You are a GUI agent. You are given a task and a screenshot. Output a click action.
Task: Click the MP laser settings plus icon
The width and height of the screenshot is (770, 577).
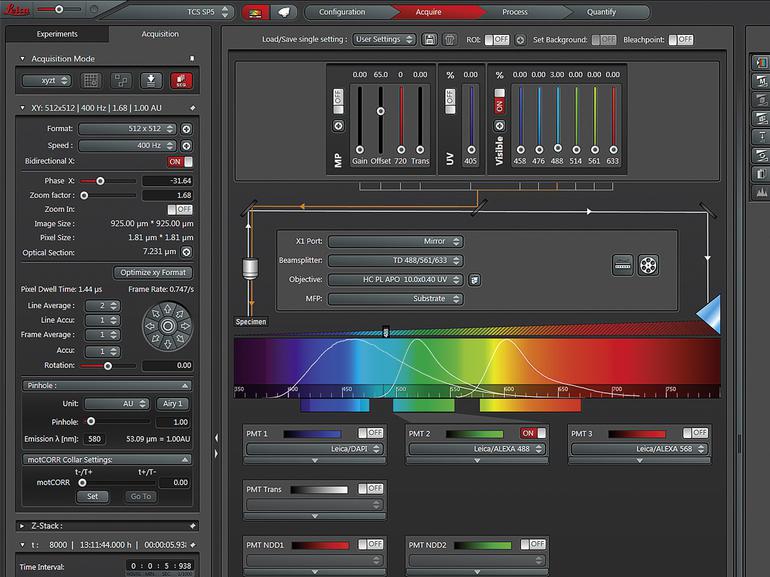338,126
